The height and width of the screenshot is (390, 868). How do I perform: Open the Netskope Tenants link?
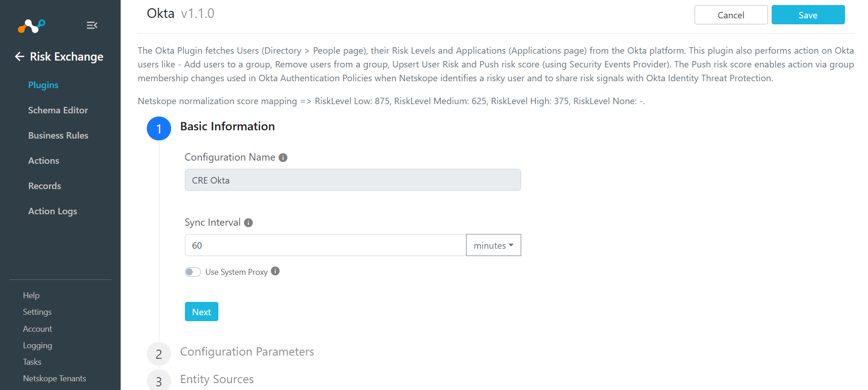(55, 379)
